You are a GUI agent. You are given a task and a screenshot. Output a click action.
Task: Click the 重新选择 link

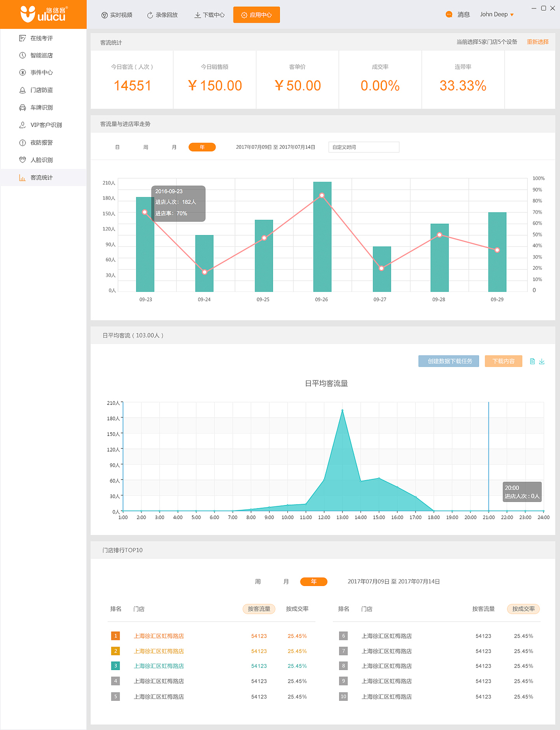(538, 42)
